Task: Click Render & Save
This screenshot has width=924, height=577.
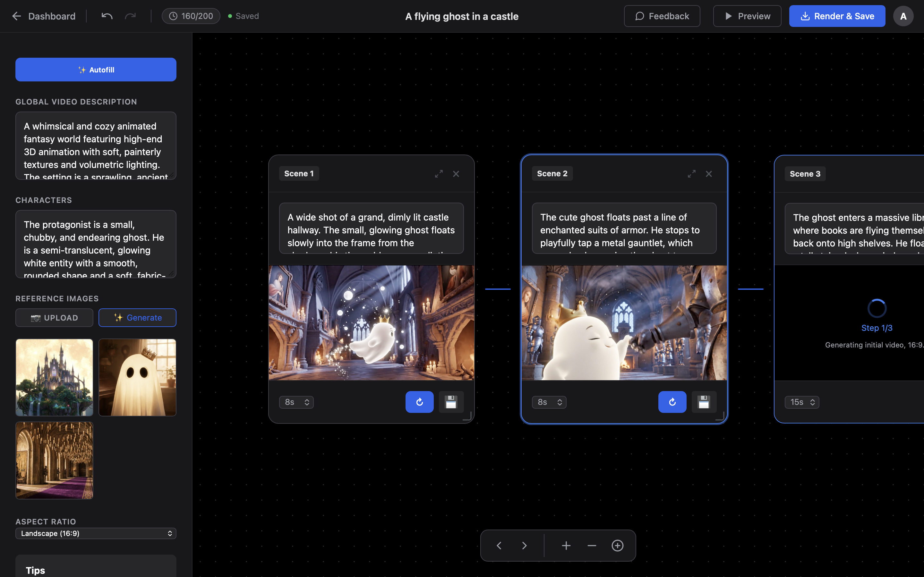Action: tap(837, 16)
